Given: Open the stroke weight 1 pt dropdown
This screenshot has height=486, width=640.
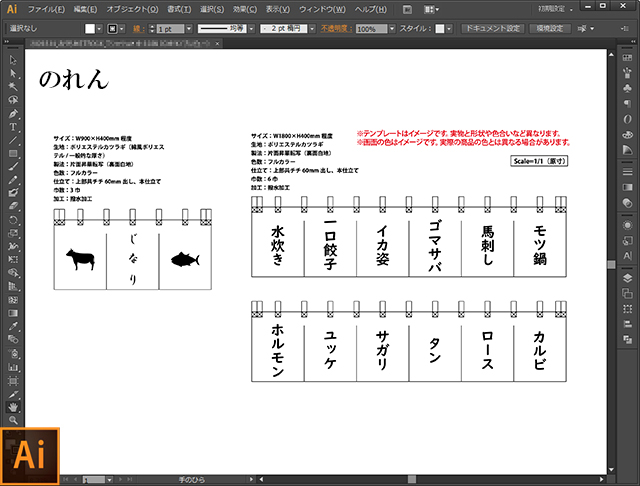Looking at the screenshot, I should [x=189, y=29].
